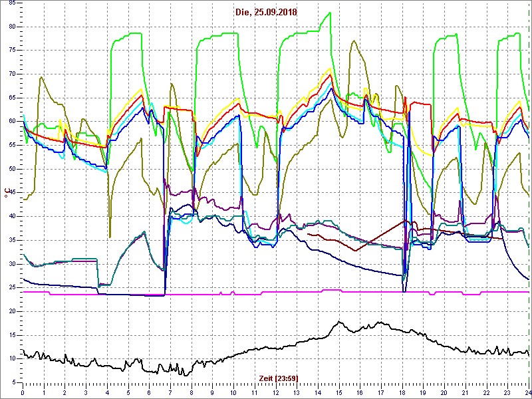Select the 25 value on the temperature axis

point(12,288)
